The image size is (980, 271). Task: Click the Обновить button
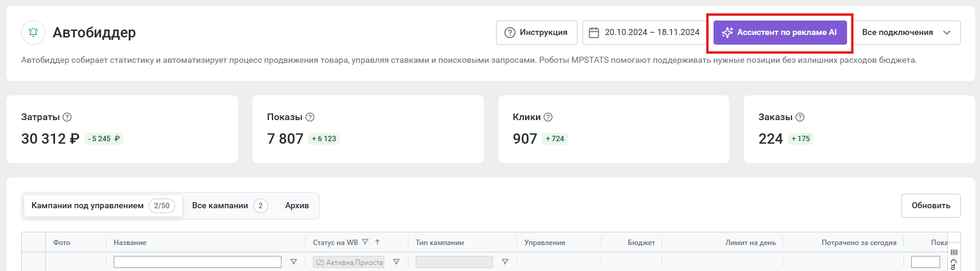[x=930, y=206]
